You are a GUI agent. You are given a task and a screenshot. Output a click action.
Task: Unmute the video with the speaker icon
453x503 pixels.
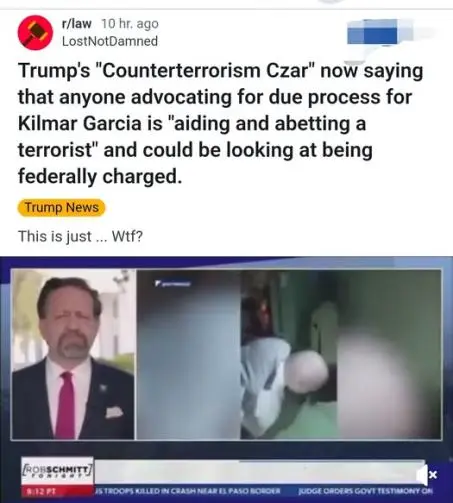click(428, 475)
